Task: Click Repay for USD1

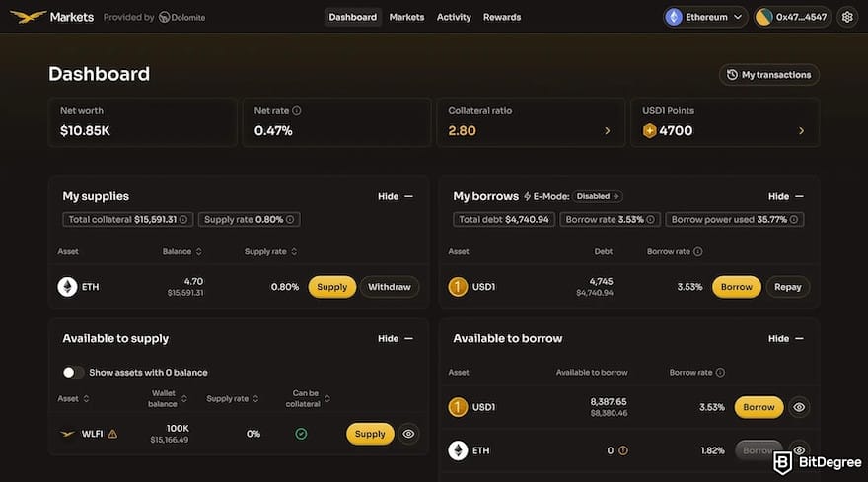Action: click(x=788, y=287)
